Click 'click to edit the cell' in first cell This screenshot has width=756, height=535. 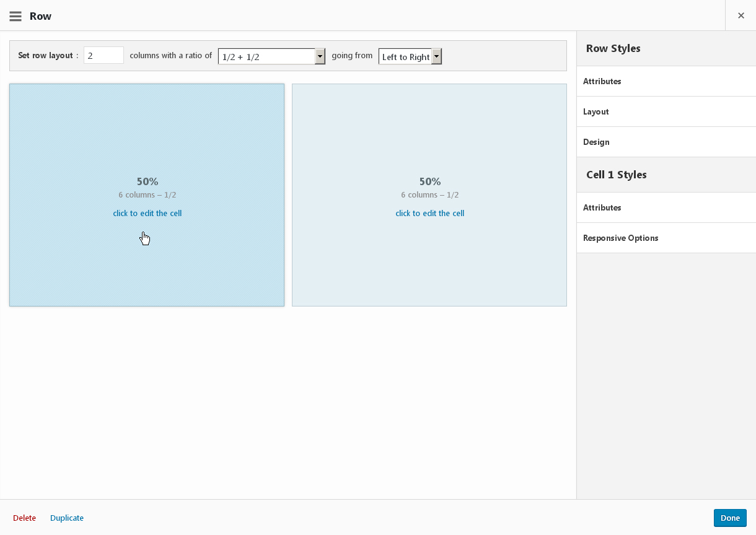[x=147, y=213]
